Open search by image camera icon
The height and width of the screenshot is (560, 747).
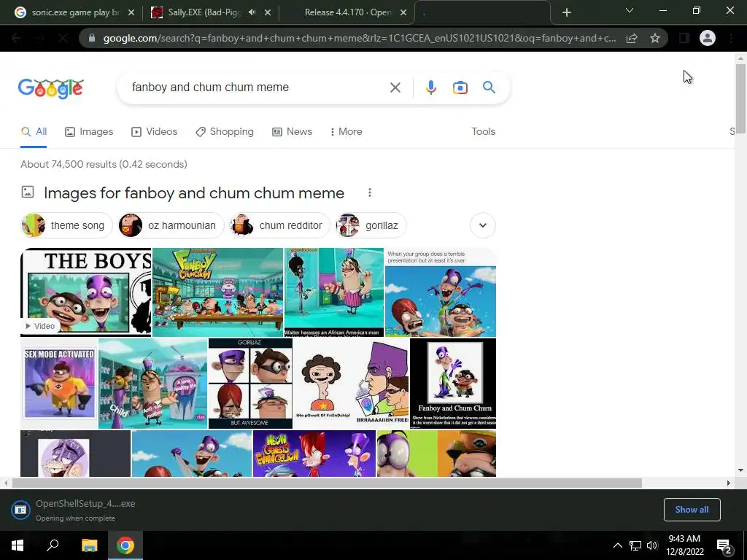(x=460, y=87)
